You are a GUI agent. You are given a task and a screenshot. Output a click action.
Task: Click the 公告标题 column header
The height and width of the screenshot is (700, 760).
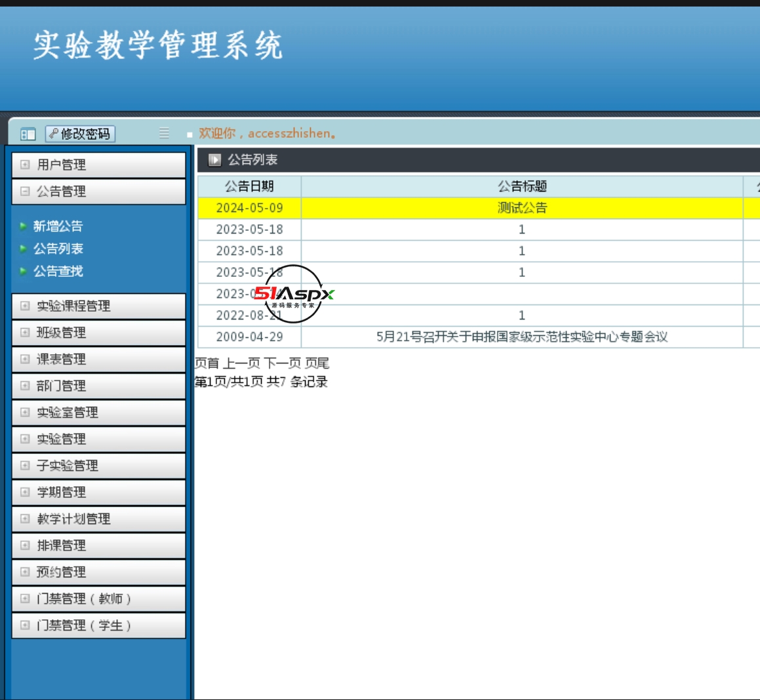522,186
